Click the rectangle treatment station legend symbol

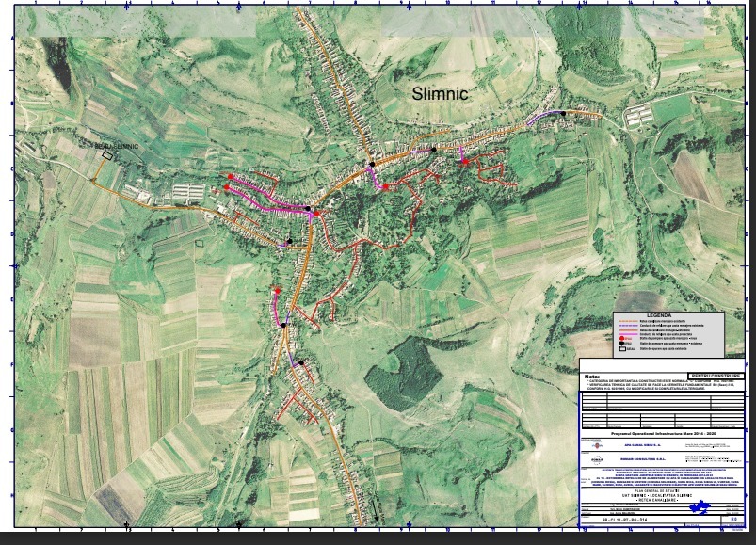tap(622, 349)
